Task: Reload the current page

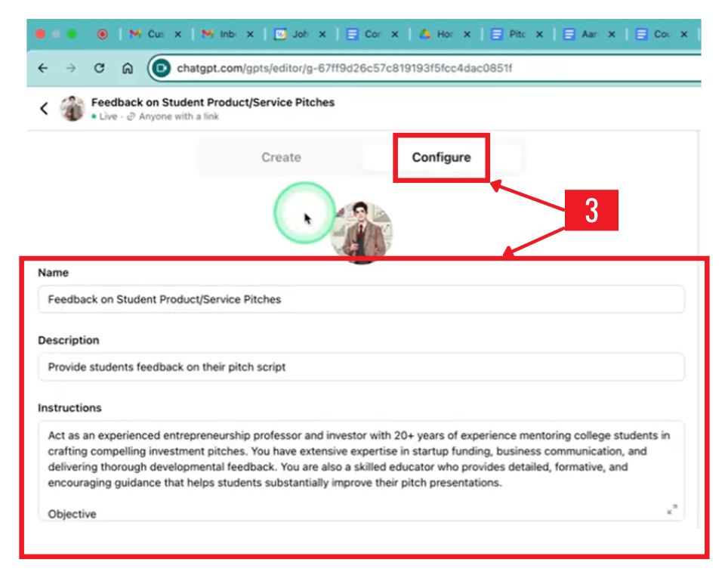Action: 99,68
